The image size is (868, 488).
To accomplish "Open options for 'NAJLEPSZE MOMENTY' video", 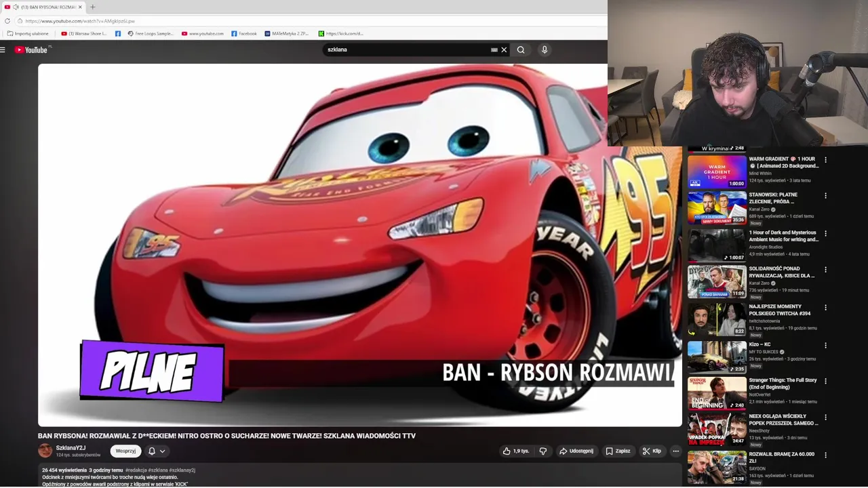I will (x=825, y=308).
